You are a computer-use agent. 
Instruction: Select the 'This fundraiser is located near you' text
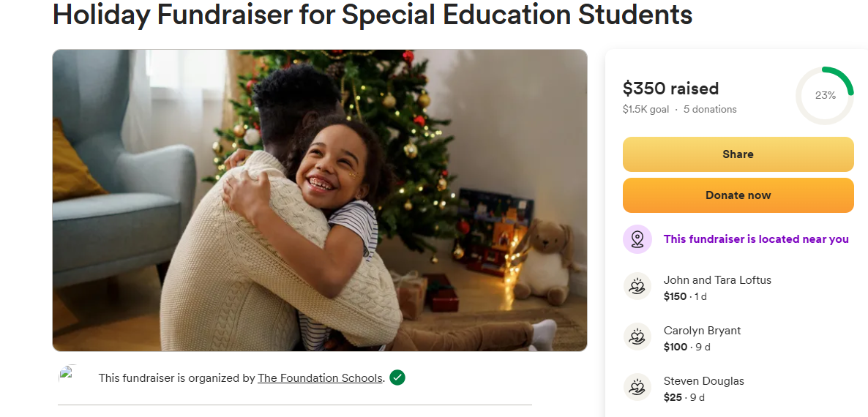(756, 239)
